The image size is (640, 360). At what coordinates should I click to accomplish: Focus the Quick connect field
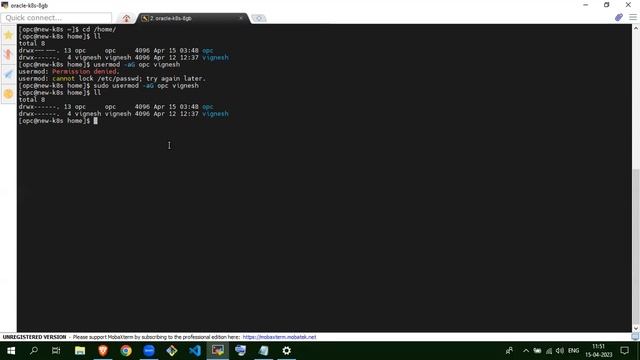tap(56, 18)
